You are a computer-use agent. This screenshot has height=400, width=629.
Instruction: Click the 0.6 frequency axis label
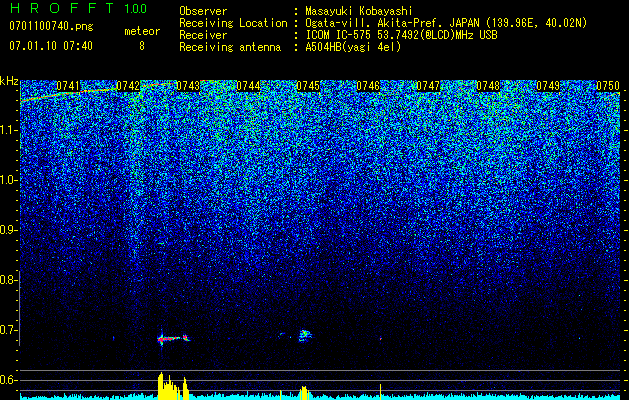coord(8,380)
